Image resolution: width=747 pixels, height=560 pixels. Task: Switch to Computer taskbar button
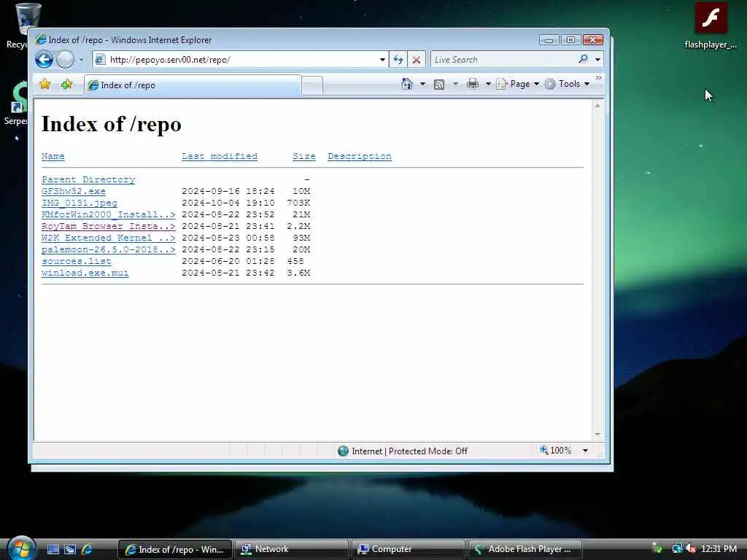tap(408, 550)
